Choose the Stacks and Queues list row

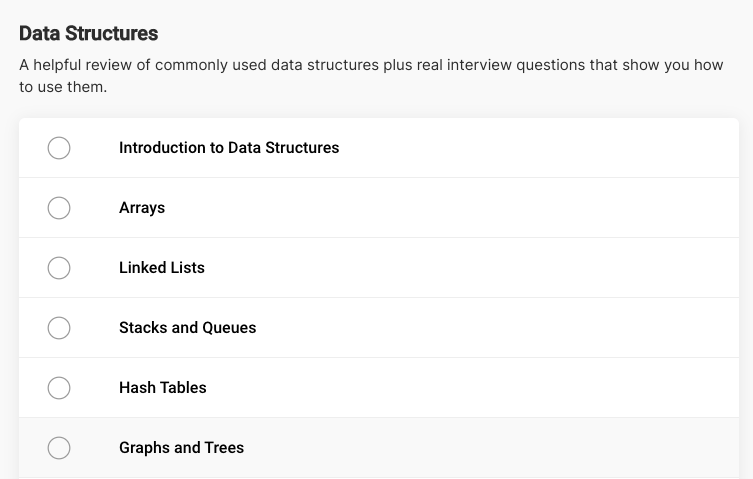tap(379, 328)
